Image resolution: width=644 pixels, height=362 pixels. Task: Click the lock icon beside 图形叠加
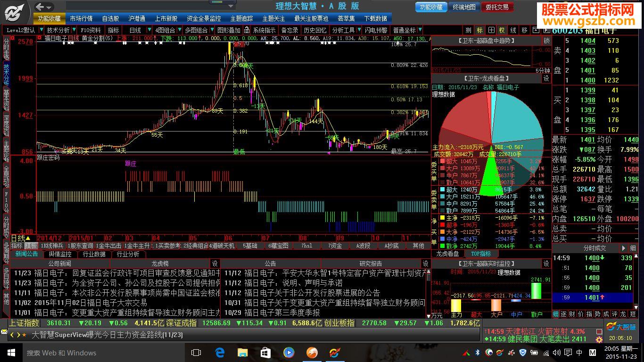247,30
